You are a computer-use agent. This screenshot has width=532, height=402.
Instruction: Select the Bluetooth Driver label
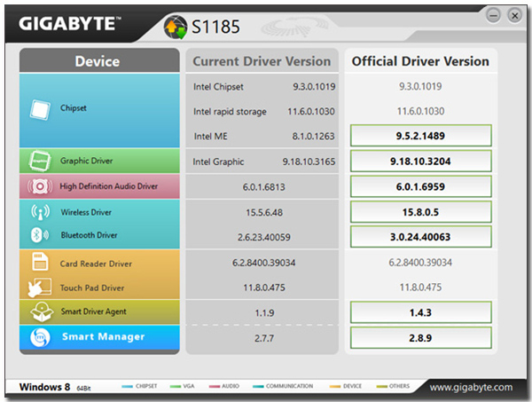click(x=89, y=235)
